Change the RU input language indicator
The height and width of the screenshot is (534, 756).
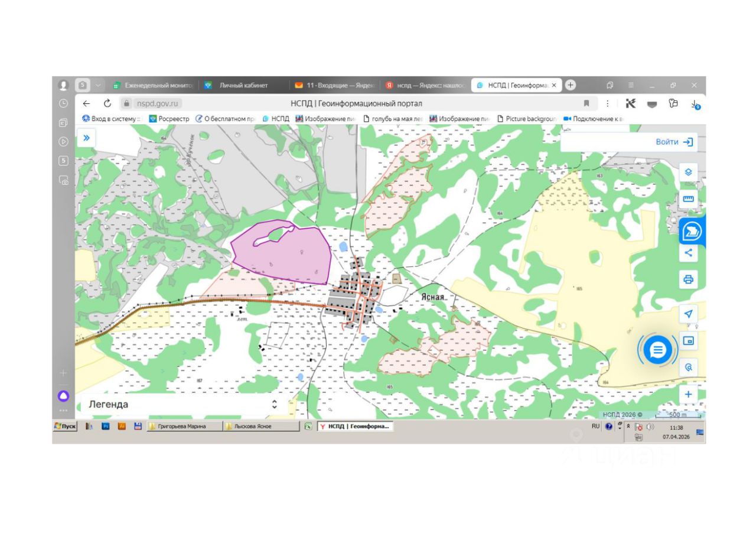coord(595,426)
